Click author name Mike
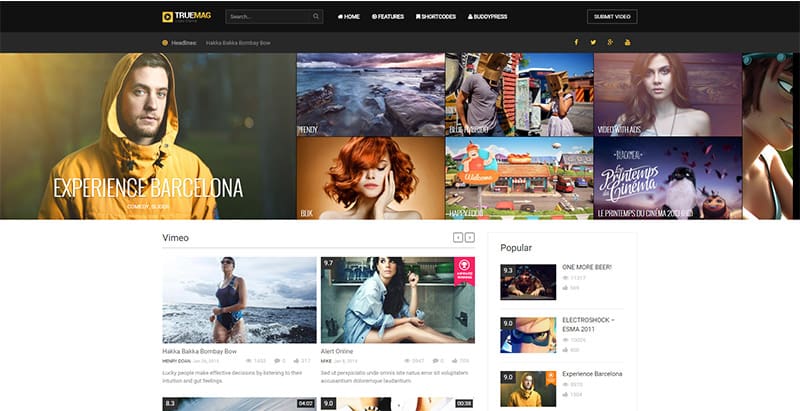The image size is (800, 411). point(326,361)
